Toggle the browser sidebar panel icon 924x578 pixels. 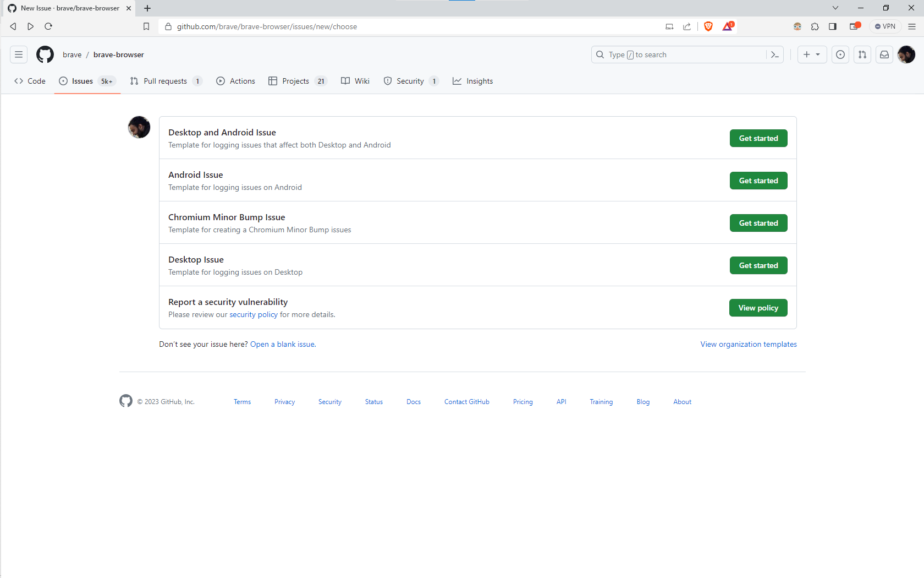click(x=833, y=26)
